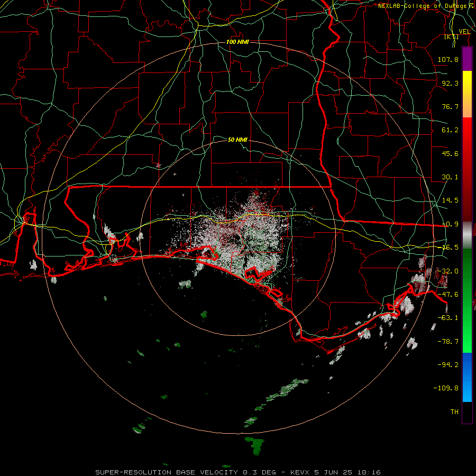Screen dimensions: 476x476
Task: Click the VEL legend title
Action: (464, 31)
